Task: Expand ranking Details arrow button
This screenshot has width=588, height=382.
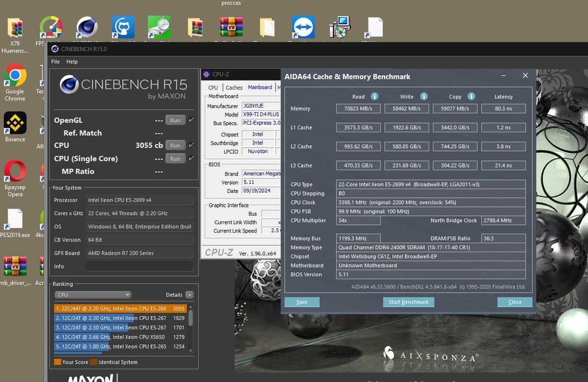Action: (190, 294)
